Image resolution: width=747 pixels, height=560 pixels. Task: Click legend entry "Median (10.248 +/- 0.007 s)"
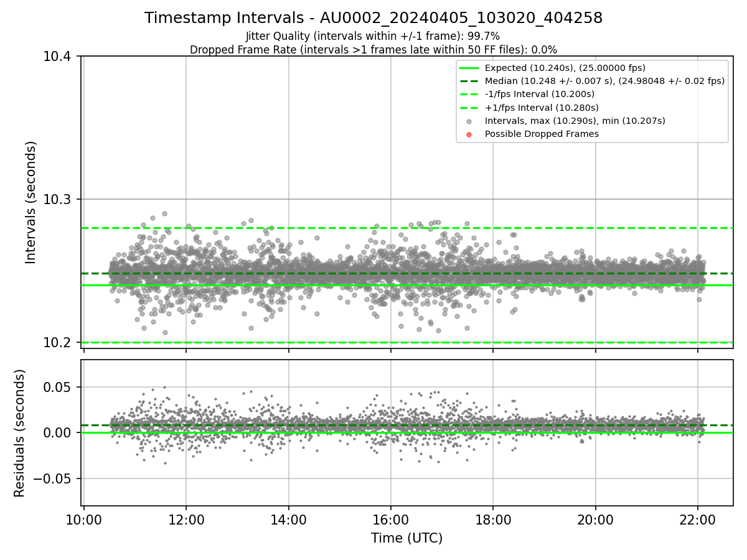pos(604,81)
